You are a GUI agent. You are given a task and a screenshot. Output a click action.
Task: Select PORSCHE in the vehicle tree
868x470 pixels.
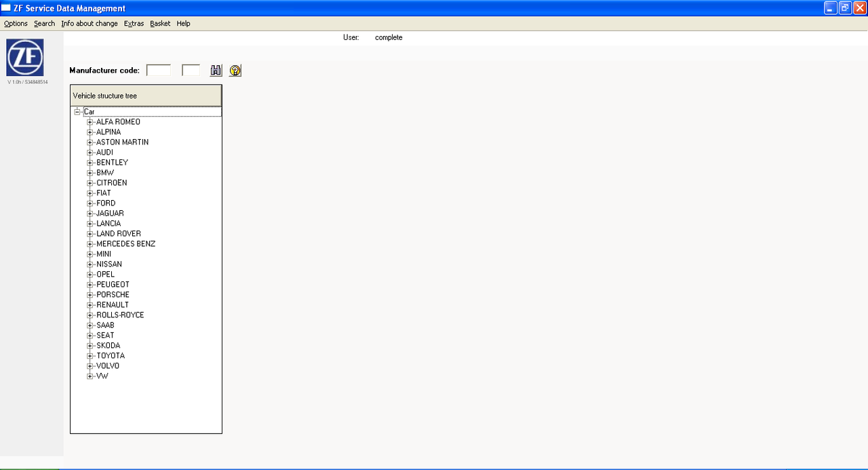point(113,295)
